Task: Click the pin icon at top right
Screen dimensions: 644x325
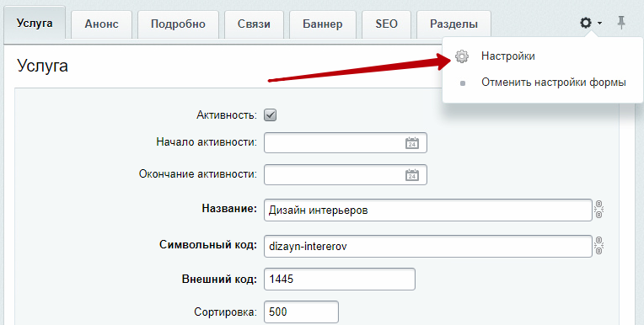Action: click(621, 23)
